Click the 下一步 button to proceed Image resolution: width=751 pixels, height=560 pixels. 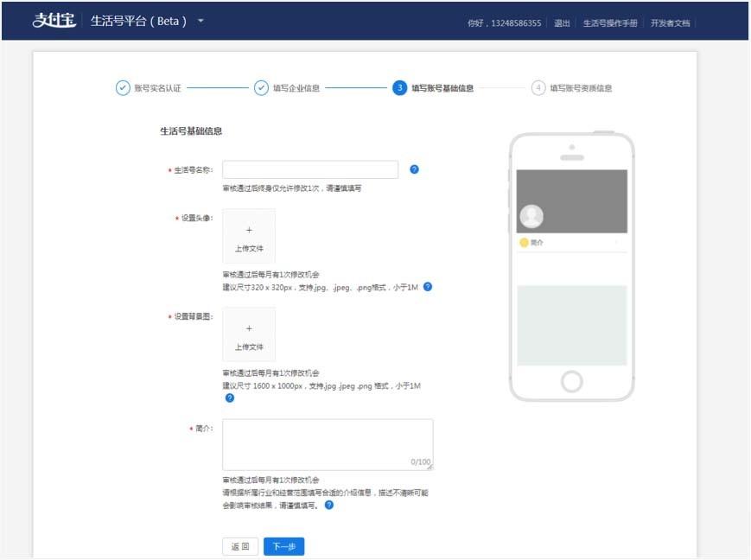pos(283,546)
